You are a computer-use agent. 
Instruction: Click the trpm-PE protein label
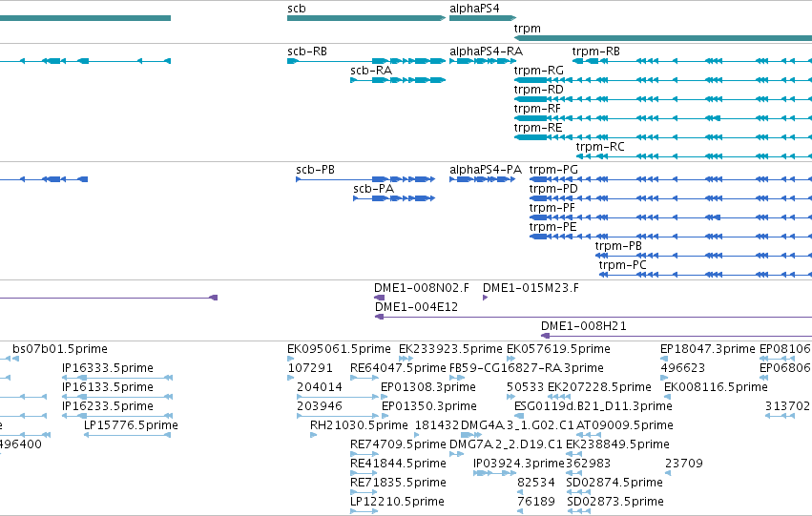pyautogui.click(x=552, y=227)
